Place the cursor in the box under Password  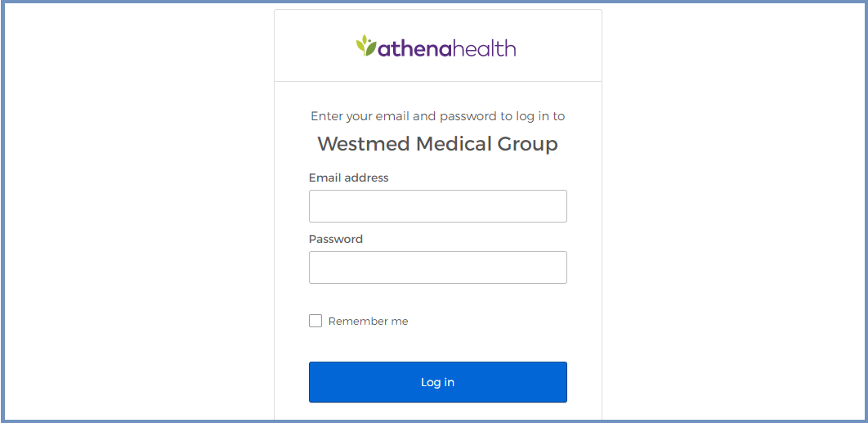438,268
